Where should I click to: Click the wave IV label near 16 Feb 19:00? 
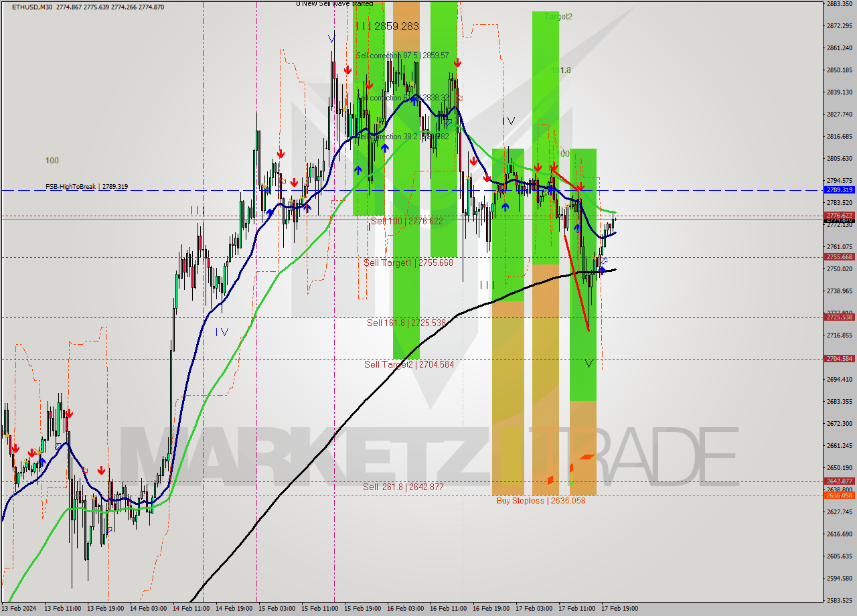[509, 121]
